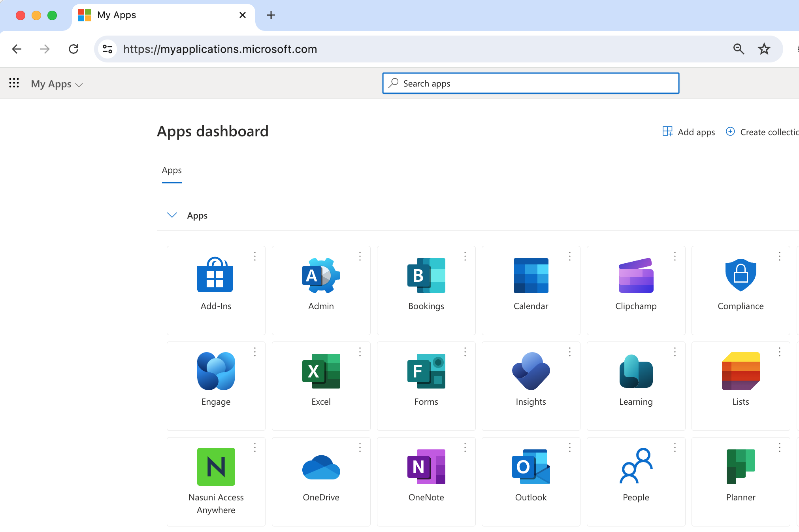
Task: Launch the Outlook app tile
Action: [x=531, y=467]
